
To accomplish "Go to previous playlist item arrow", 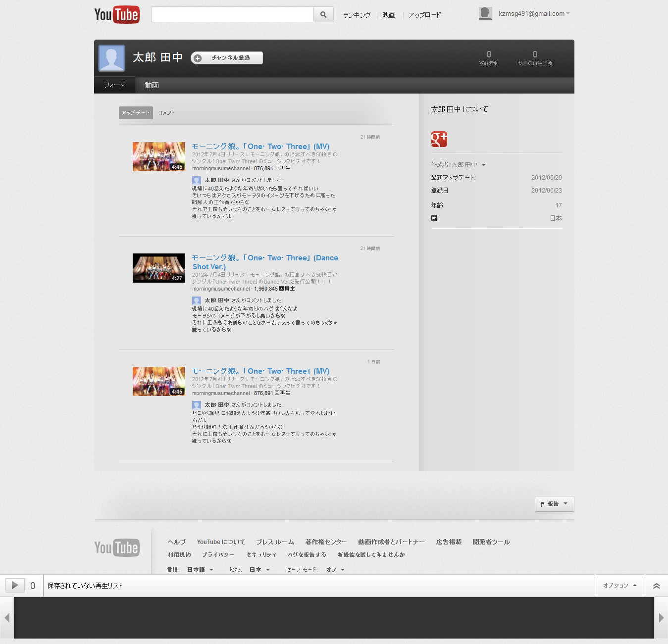I will click(7, 618).
